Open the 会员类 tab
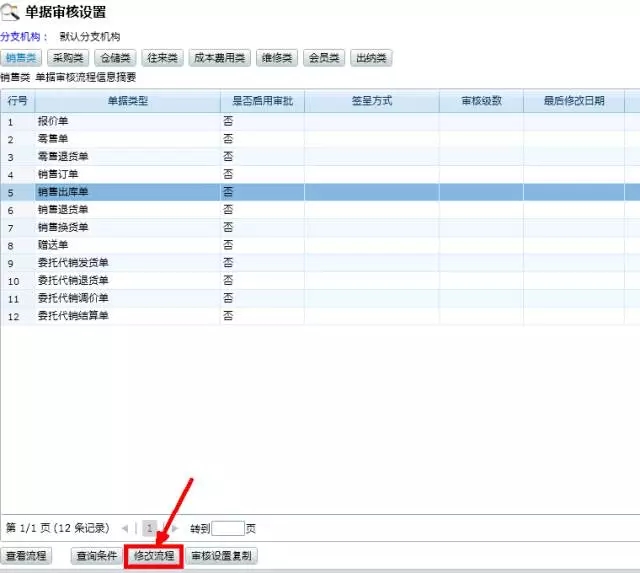Viewport: 640px width, 573px height. click(324, 58)
